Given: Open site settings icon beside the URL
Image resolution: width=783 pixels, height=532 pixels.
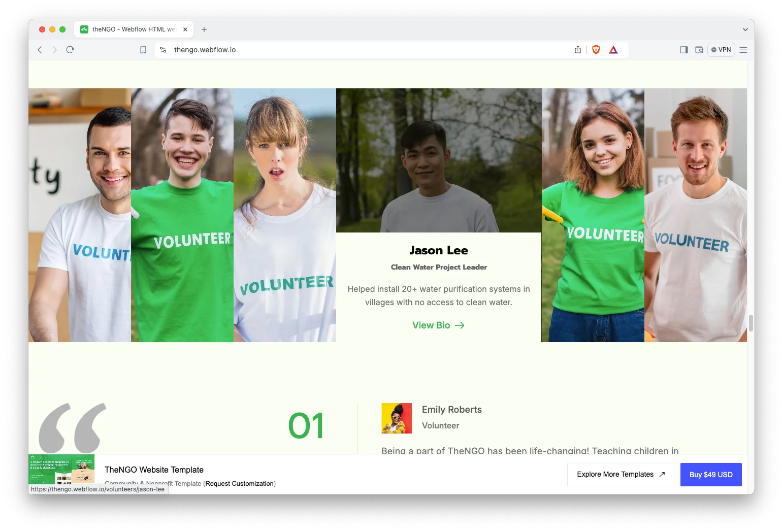Looking at the screenshot, I should pyautogui.click(x=163, y=50).
